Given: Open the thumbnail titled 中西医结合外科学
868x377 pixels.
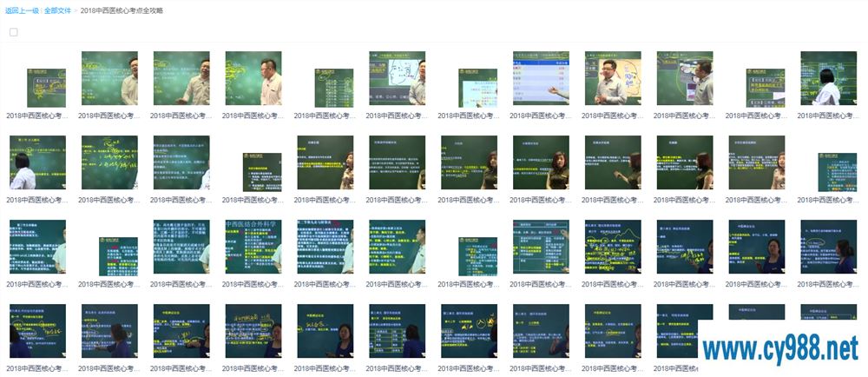Looking at the screenshot, I should pos(253,247).
